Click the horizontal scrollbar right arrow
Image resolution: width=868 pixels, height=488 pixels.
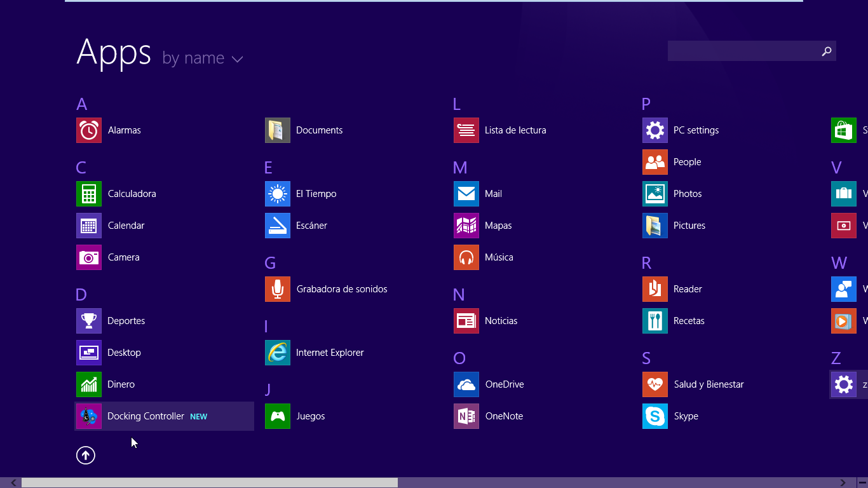click(843, 483)
